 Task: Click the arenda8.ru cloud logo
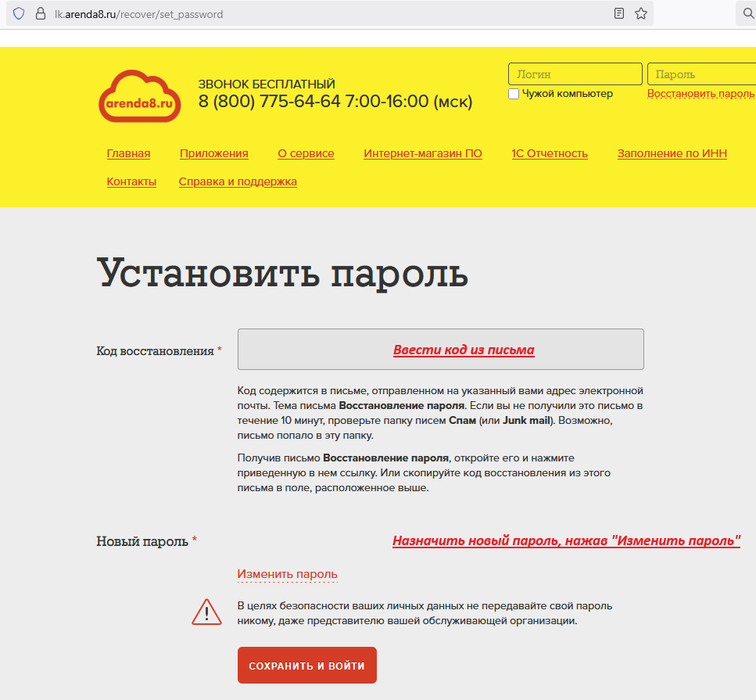pos(140,96)
